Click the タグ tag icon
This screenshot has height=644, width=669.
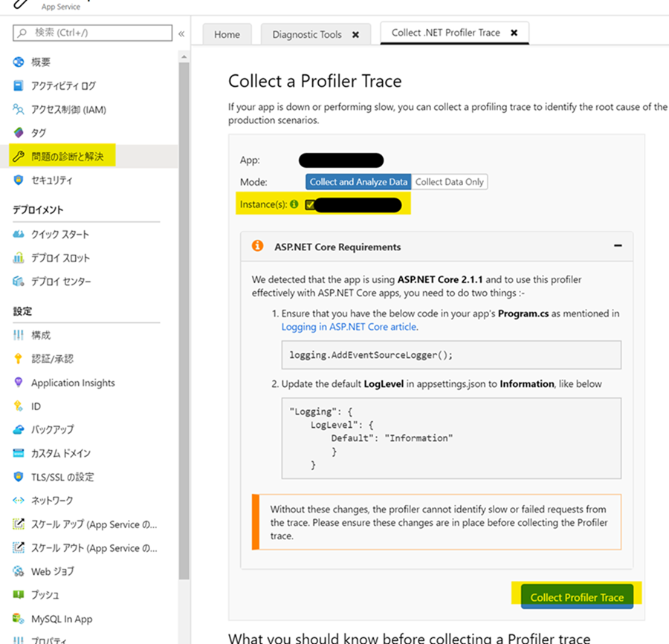point(19,133)
